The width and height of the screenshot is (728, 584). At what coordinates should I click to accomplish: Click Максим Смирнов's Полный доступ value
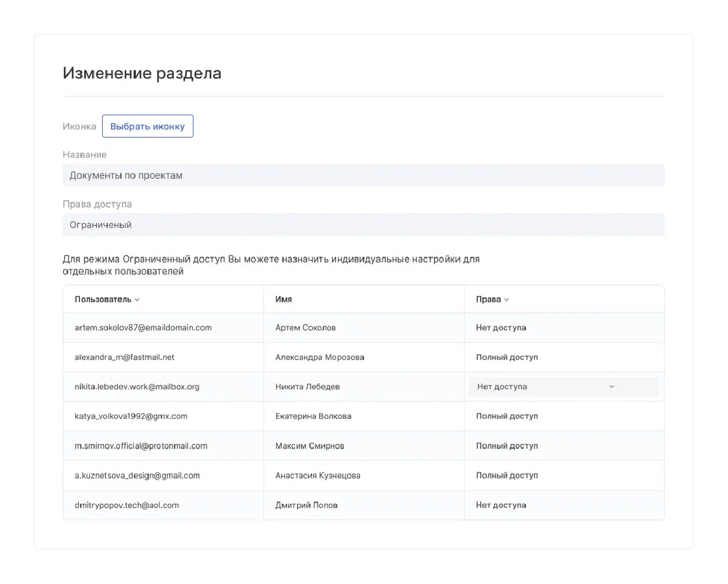coord(507,446)
